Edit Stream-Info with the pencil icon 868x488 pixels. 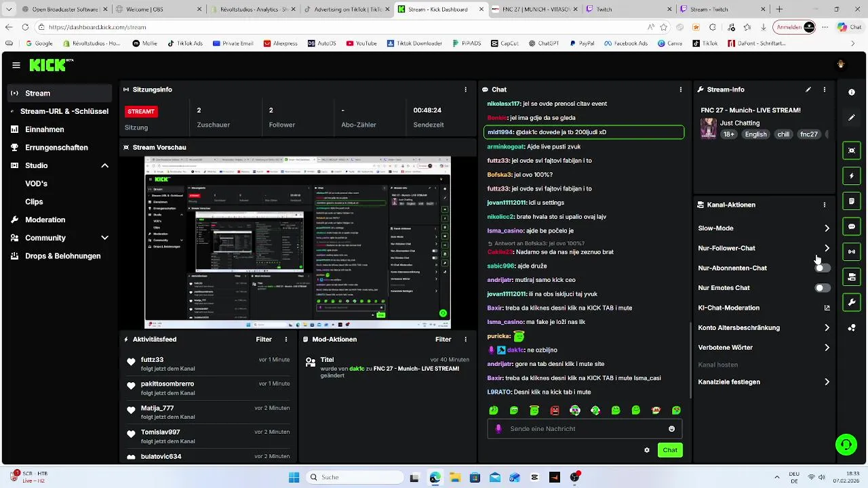click(808, 89)
